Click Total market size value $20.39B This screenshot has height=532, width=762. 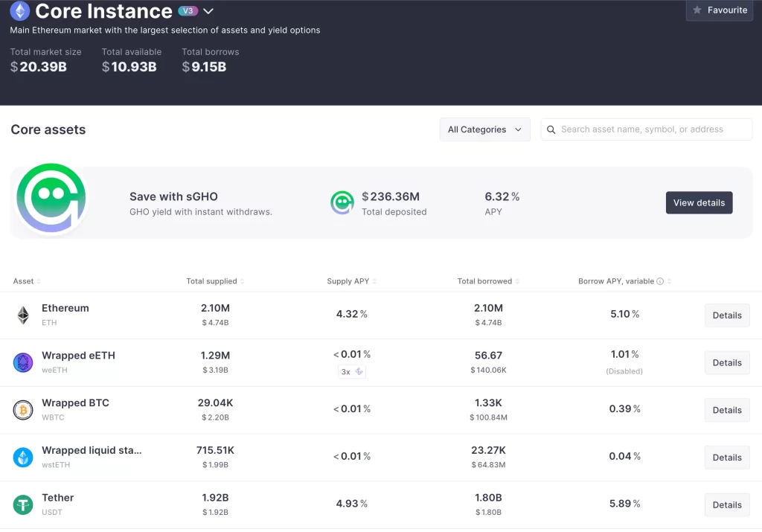(39, 66)
